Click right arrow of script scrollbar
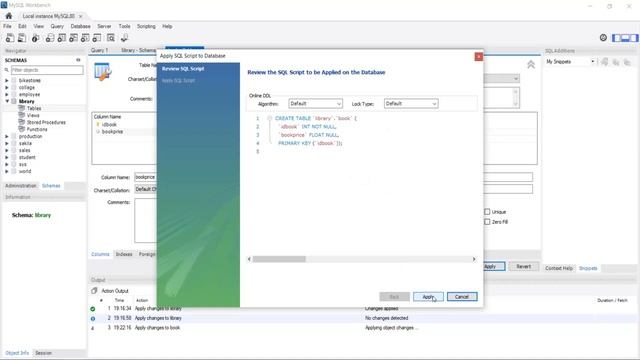This screenshot has height=360, width=640. 474,259
